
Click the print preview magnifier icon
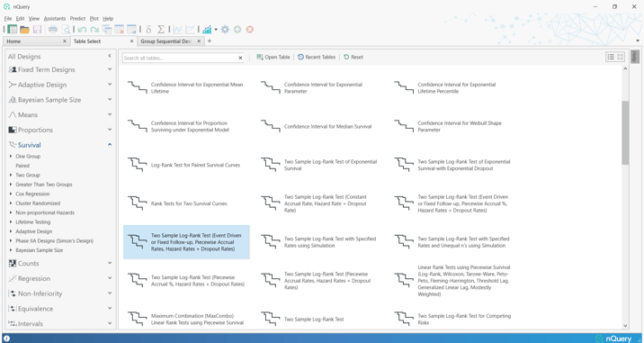[x=66, y=29]
